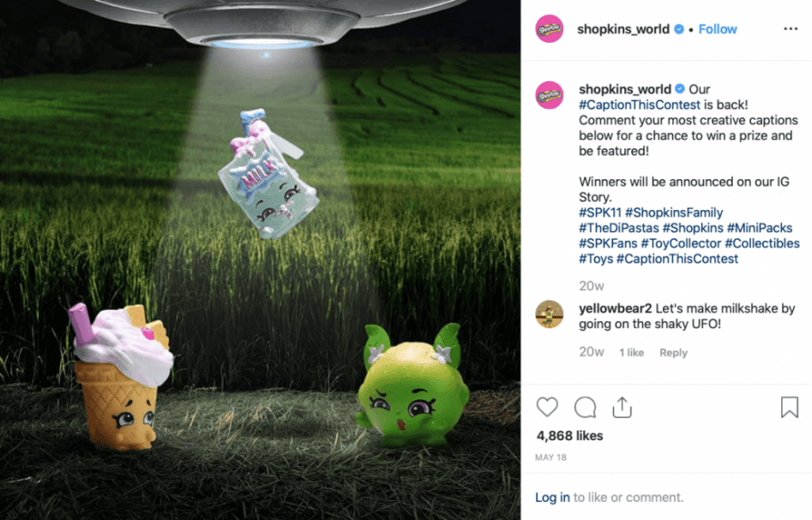Open the #CaptionThisContest hashtag at caption start
This screenshot has height=520, width=812.
coord(639,105)
